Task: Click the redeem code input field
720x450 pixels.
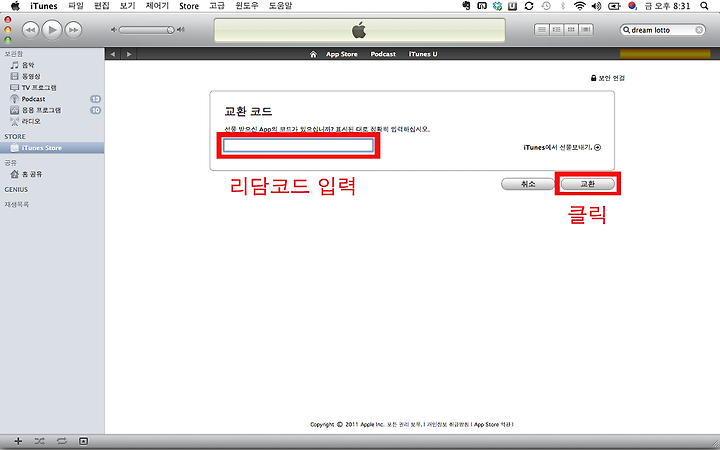Action: (298, 146)
